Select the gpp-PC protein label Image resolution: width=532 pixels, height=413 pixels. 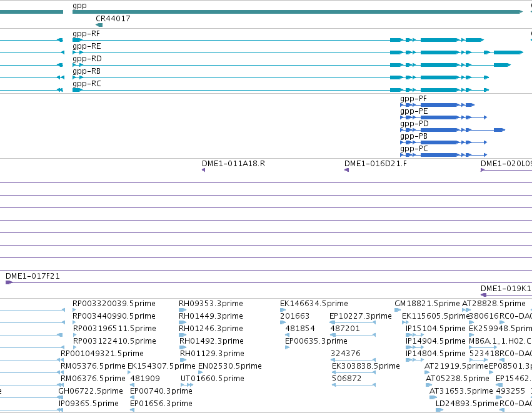pos(414,149)
